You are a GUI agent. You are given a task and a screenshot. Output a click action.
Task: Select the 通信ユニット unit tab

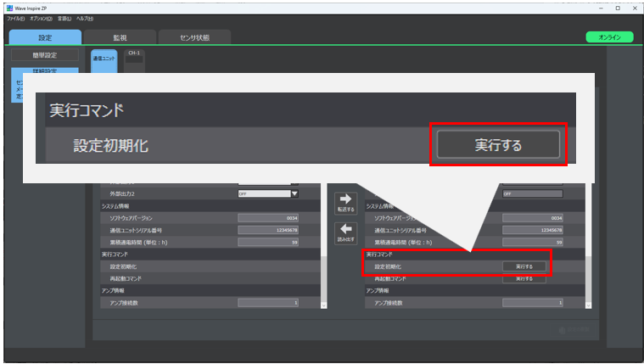click(104, 61)
